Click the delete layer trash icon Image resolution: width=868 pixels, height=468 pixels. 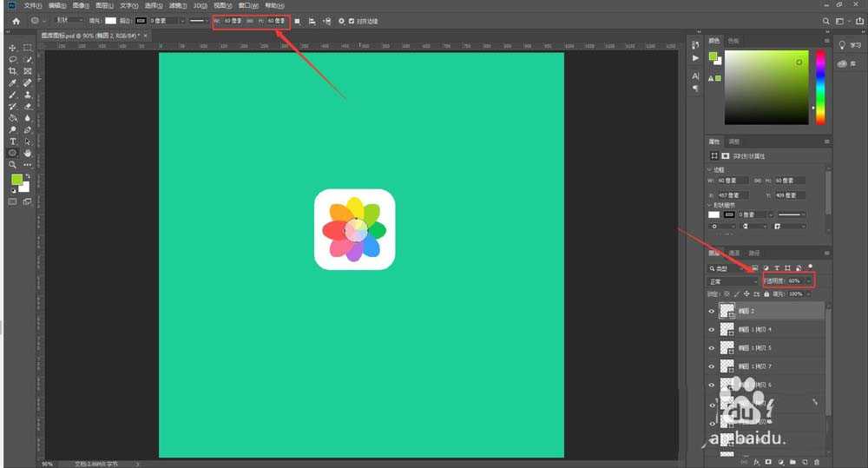coord(817,462)
